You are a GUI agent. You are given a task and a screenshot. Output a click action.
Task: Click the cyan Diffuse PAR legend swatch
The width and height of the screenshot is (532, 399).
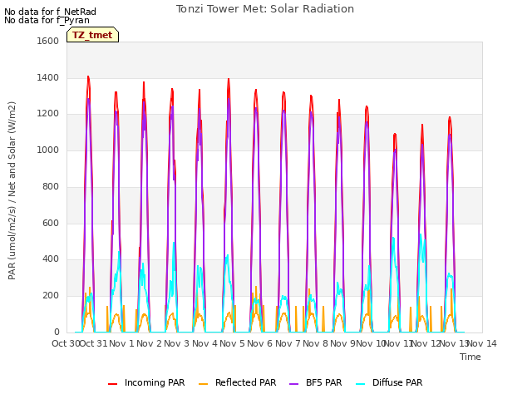pos(361,384)
